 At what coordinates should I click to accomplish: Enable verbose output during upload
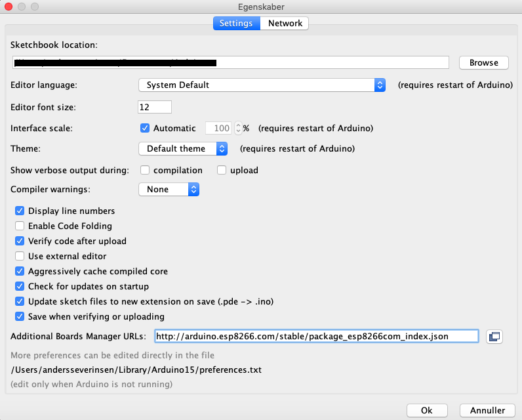[222, 170]
